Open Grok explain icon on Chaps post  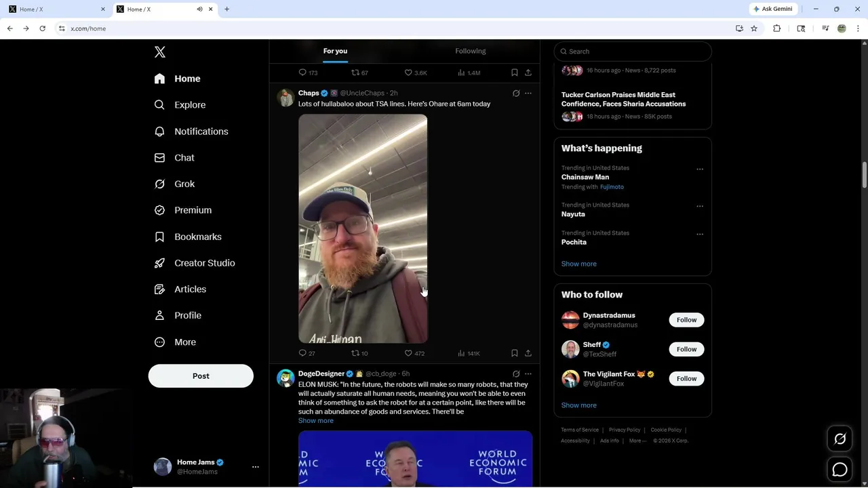[516, 94]
